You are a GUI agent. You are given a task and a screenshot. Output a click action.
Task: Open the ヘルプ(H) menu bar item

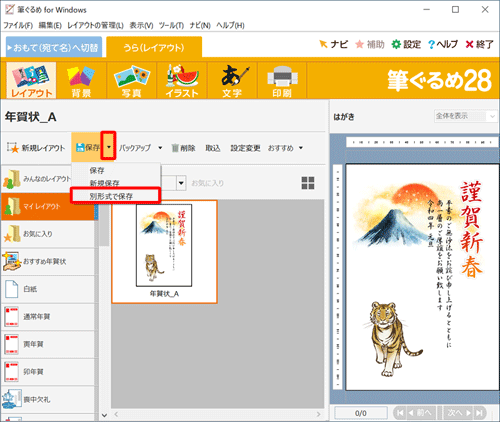[x=230, y=25]
